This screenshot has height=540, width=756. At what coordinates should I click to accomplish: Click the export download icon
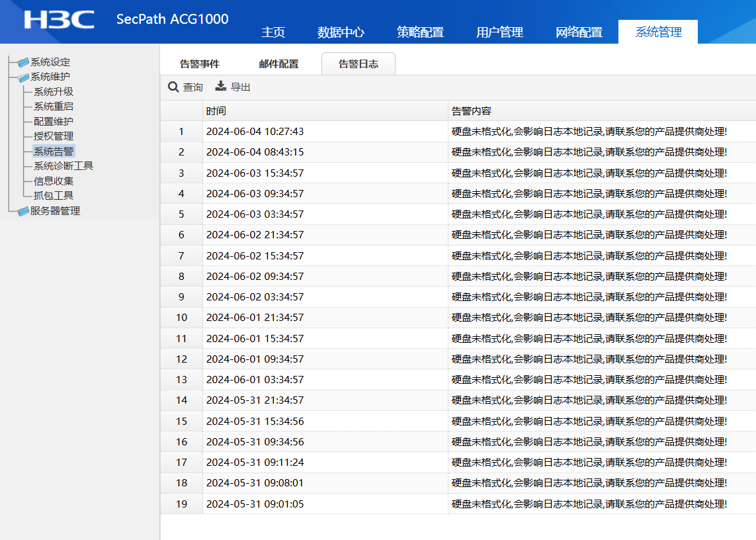[221, 87]
